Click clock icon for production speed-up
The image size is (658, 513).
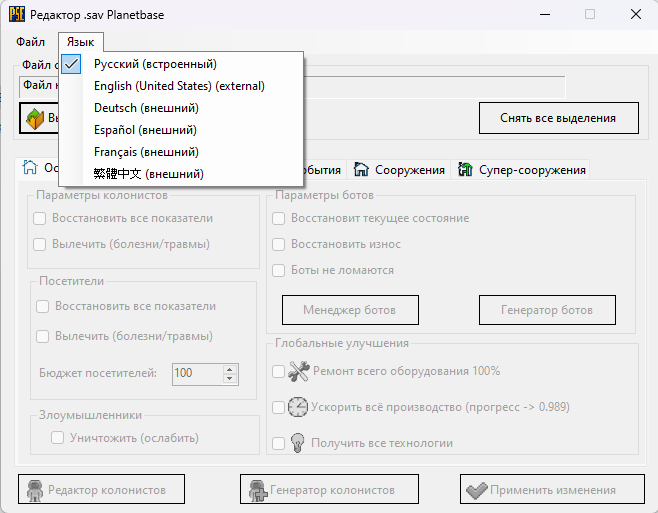pos(298,407)
